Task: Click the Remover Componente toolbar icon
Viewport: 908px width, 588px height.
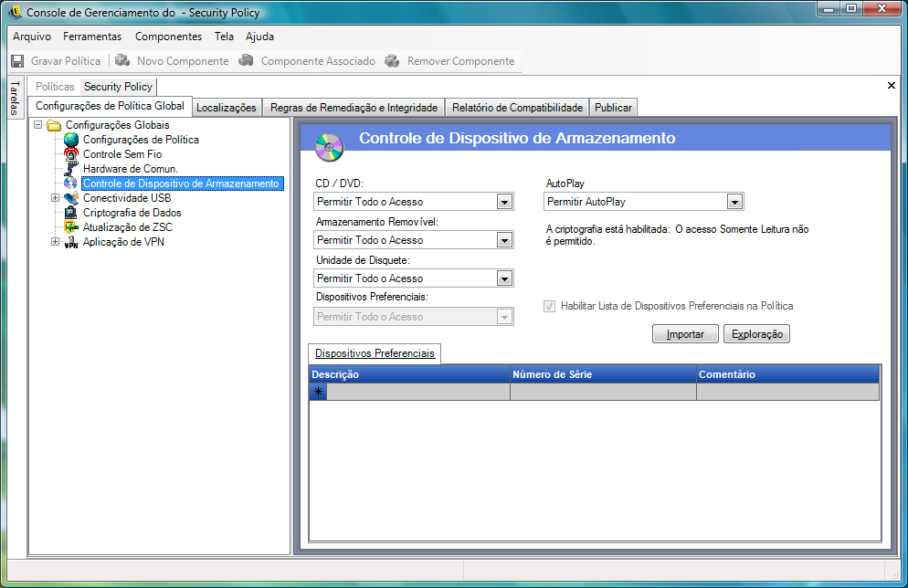Action: [x=393, y=60]
